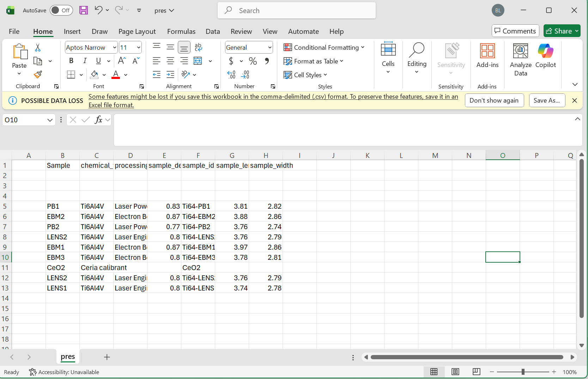Open the font name dropdown
The width and height of the screenshot is (588, 379).
click(115, 48)
